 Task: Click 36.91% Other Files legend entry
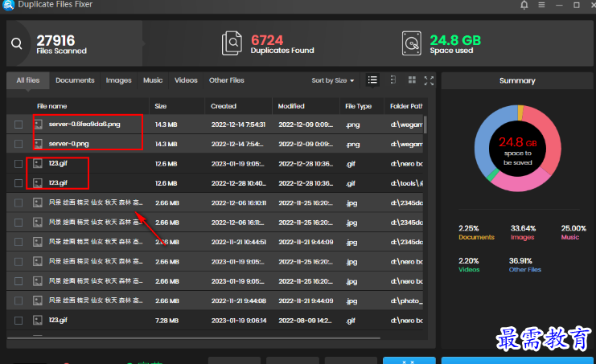525,265
